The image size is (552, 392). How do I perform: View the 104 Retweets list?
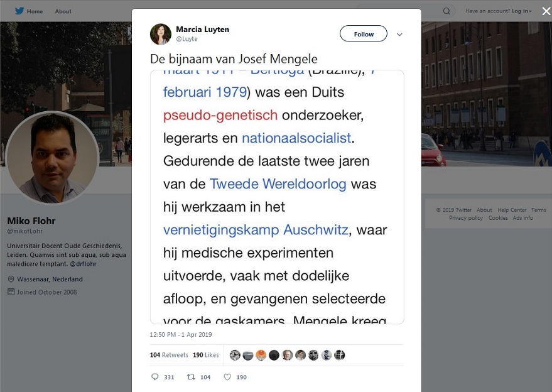pyautogui.click(x=169, y=355)
